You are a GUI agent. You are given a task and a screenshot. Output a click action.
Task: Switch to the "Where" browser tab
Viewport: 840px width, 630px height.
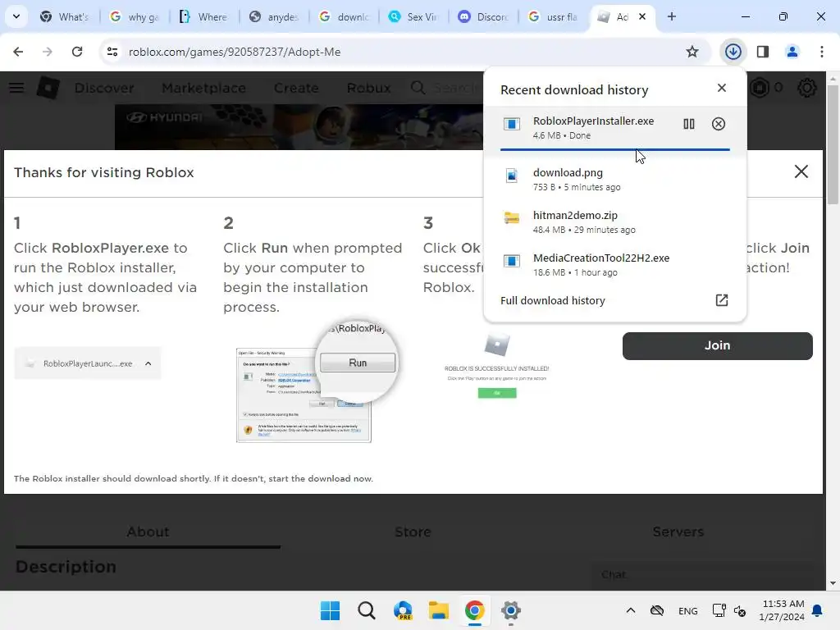[204, 16]
